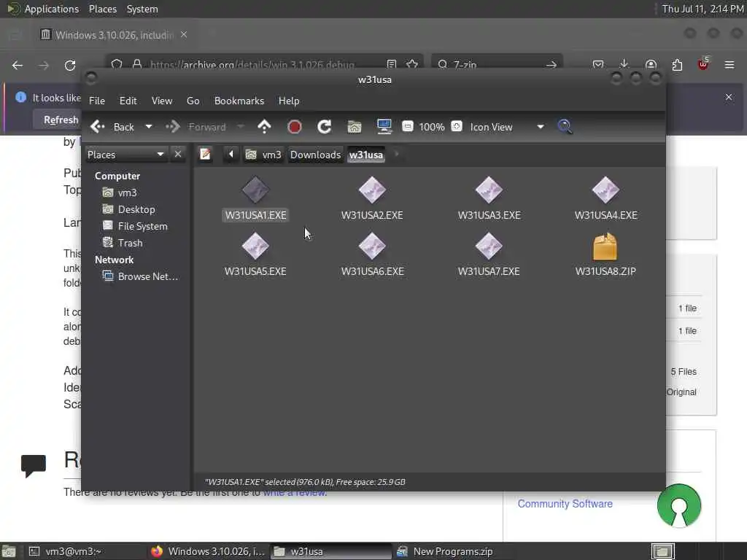The width and height of the screenshot is (747, 560).
Task: Go up to the parent folder
Action: [x=264, y=127]
